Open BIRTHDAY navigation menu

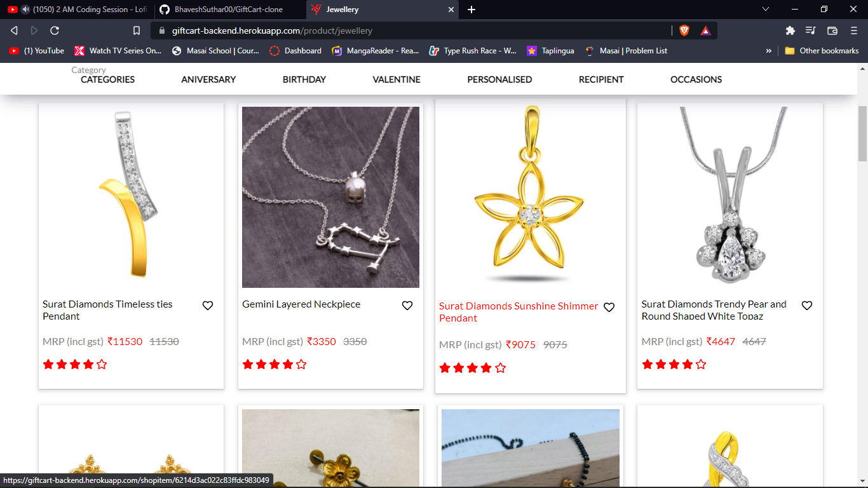(x=304, y=79)
